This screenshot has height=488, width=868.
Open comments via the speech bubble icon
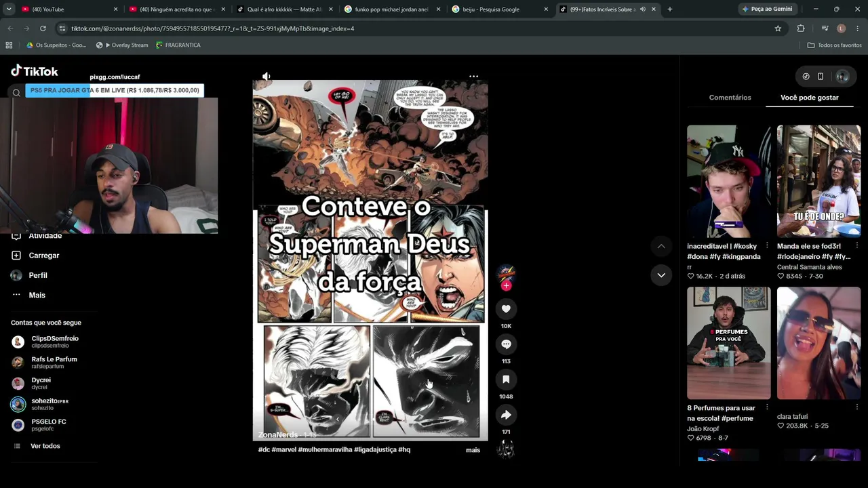coord(506,344)
